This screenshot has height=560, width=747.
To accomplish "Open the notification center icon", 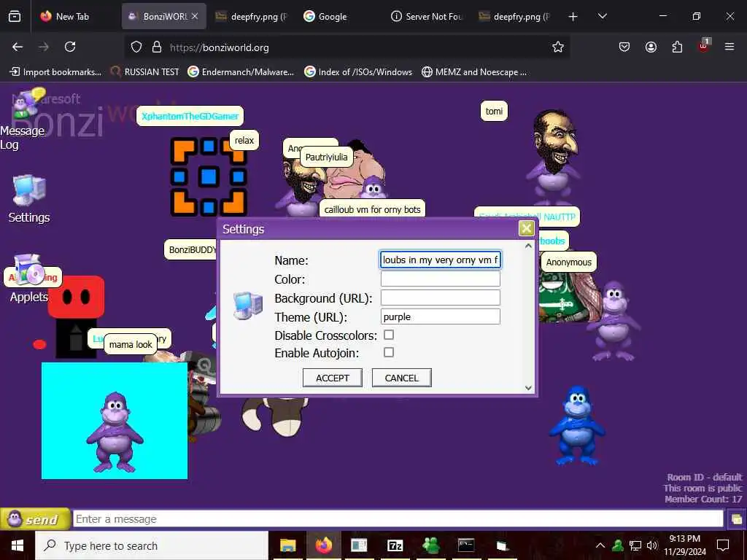I will (723, 545).
